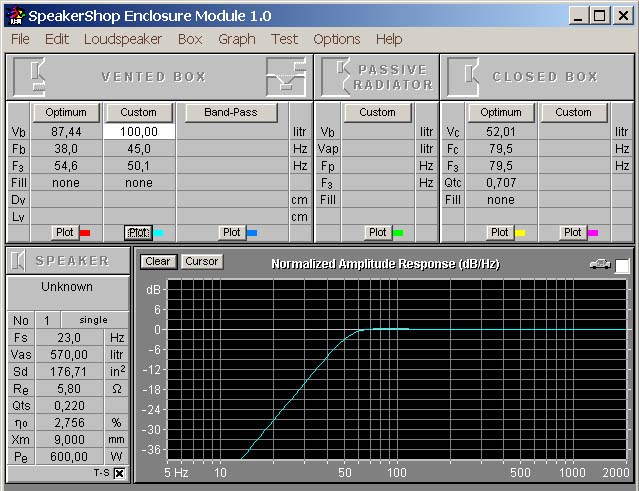
Task: Open the File menu
Action: point(20,39)
